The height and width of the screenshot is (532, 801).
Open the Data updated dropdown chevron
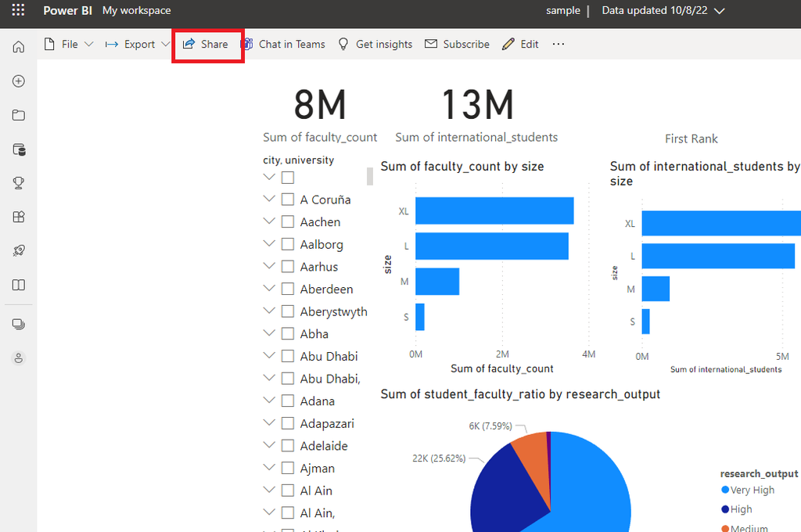(x=720, y=11)
